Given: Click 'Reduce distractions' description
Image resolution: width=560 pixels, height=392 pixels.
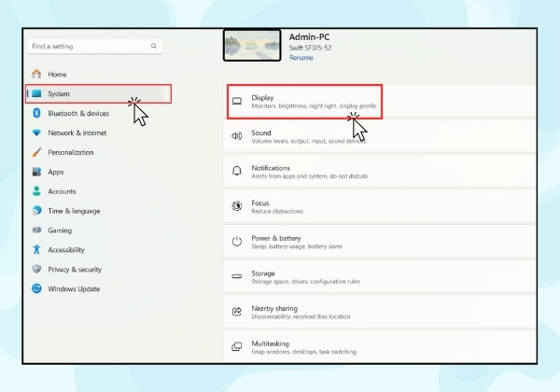Looking at the screenshot, I should (277, 211).
